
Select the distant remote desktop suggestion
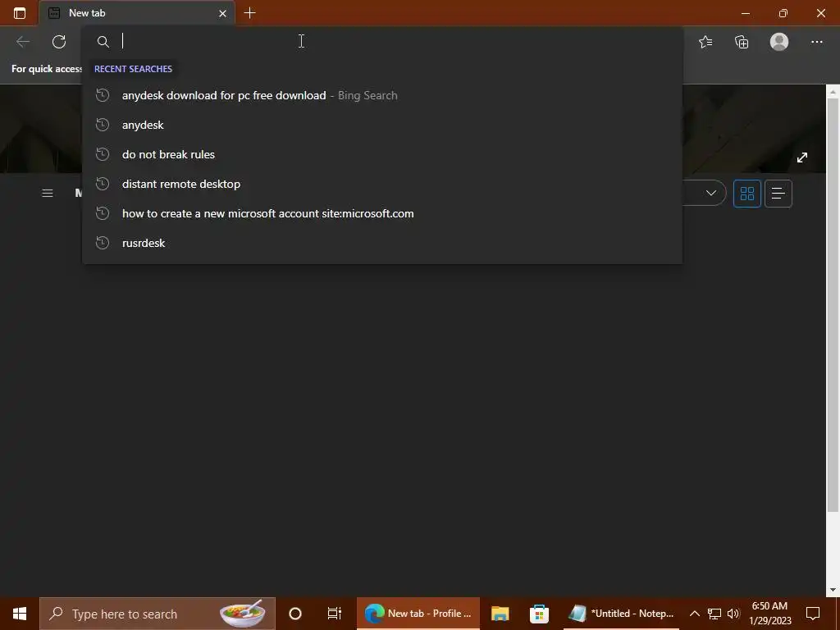(382, 184)
